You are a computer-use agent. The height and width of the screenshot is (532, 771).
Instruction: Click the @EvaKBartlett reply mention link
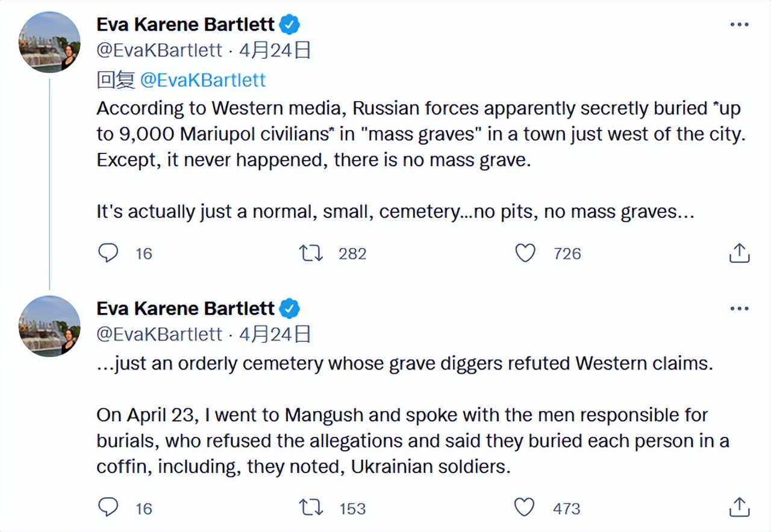pyautogui.click(x=203, y=80)
